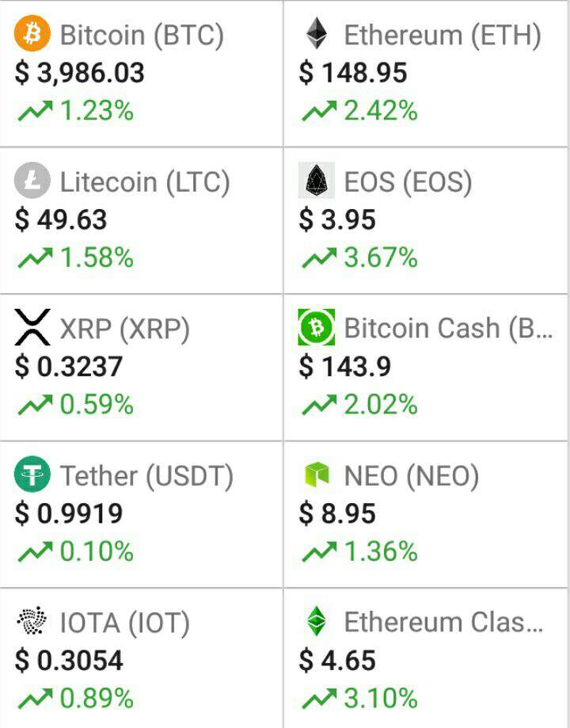Tap the black EOS logo icon
This screenshot has height=728, width=570.
click(x=317, y=181)
